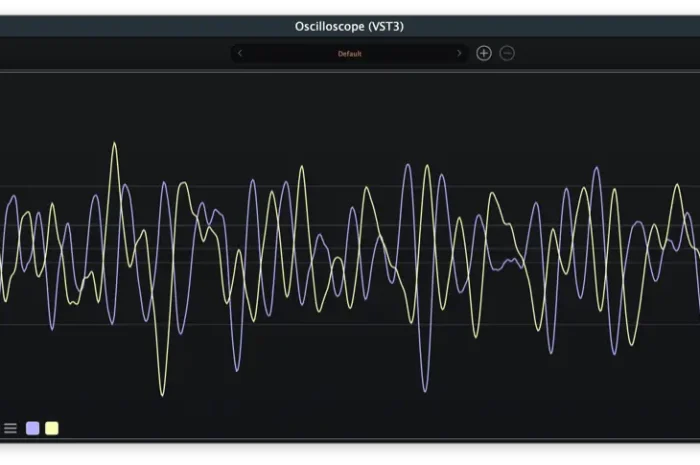Viewport: 700px width, 465px height.
Task: Toggle the purple channel color swatch
Action: point(33,428)
